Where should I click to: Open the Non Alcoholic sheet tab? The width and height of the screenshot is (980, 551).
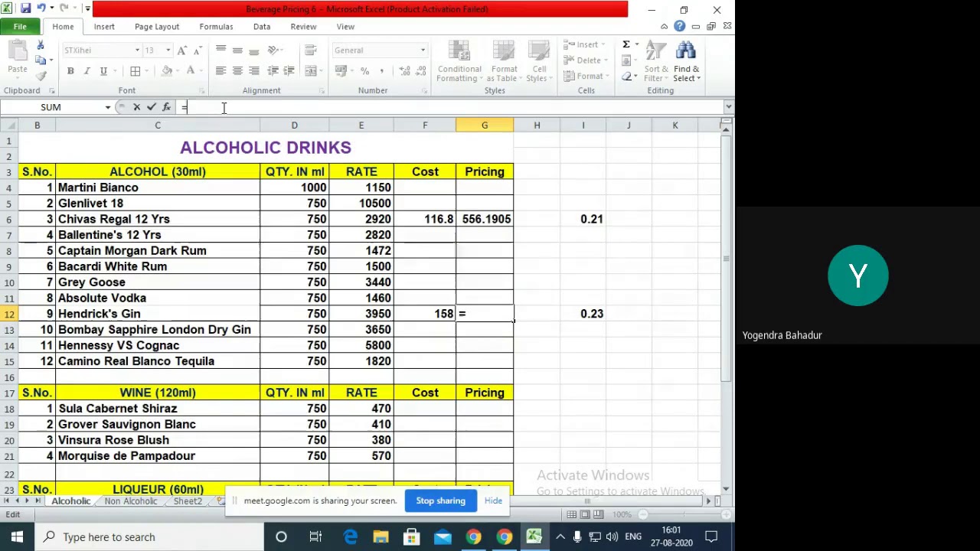(x=131, y=501)
